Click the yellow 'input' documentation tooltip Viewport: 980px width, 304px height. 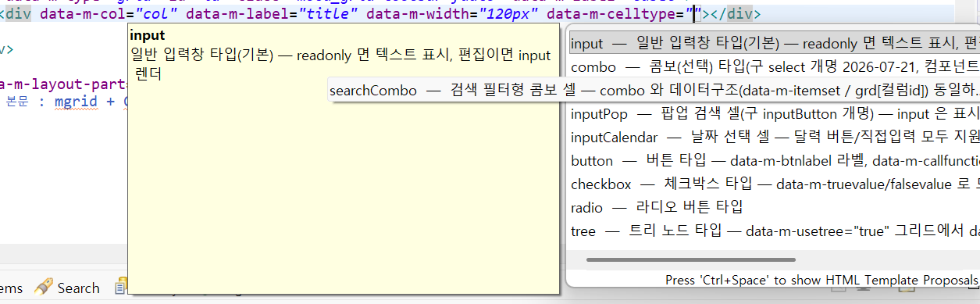pos(344,158)
